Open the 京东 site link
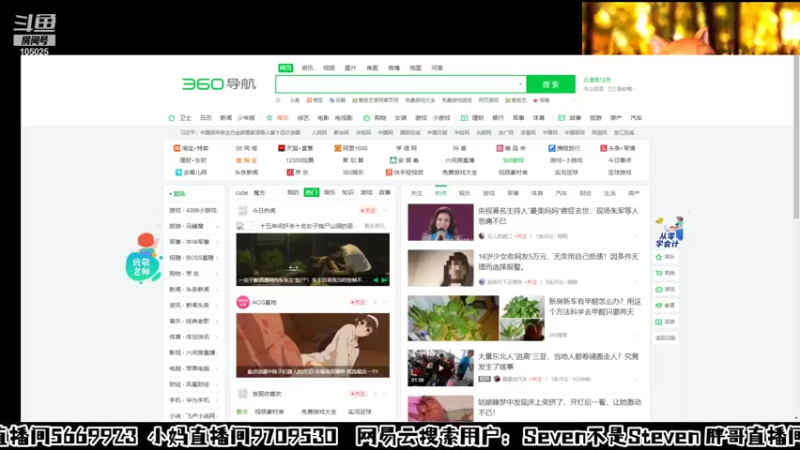The height and width of the screenshot is (450, 800). [x=297, y=172]
